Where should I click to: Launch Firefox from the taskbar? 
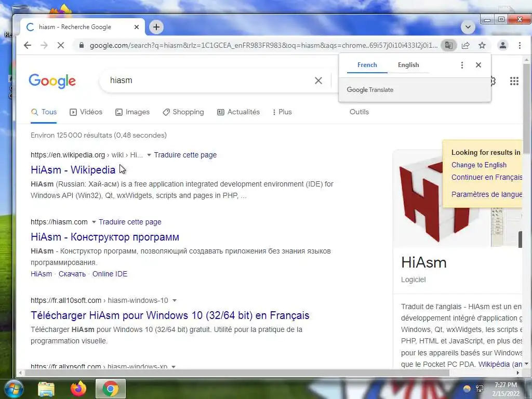78,389
